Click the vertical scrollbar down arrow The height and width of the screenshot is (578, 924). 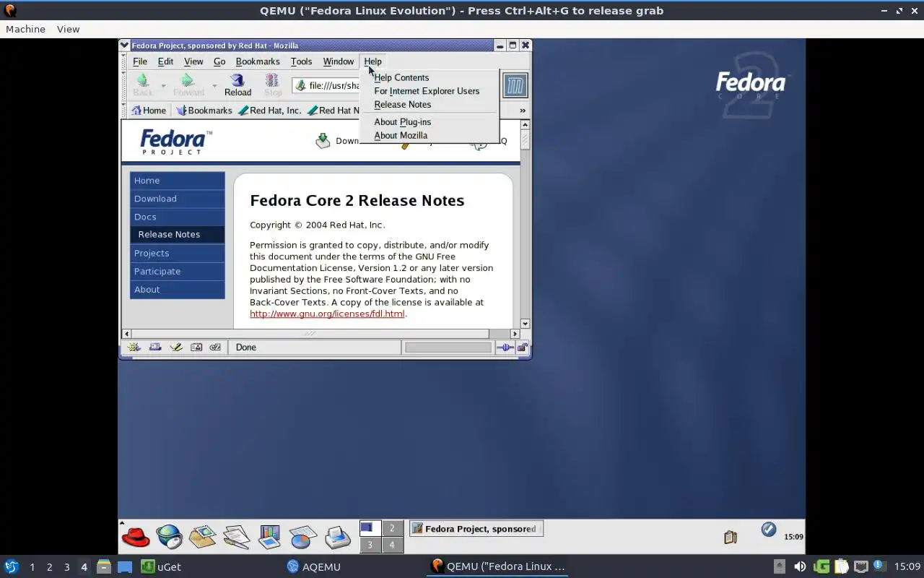click(x=525, y=324)
